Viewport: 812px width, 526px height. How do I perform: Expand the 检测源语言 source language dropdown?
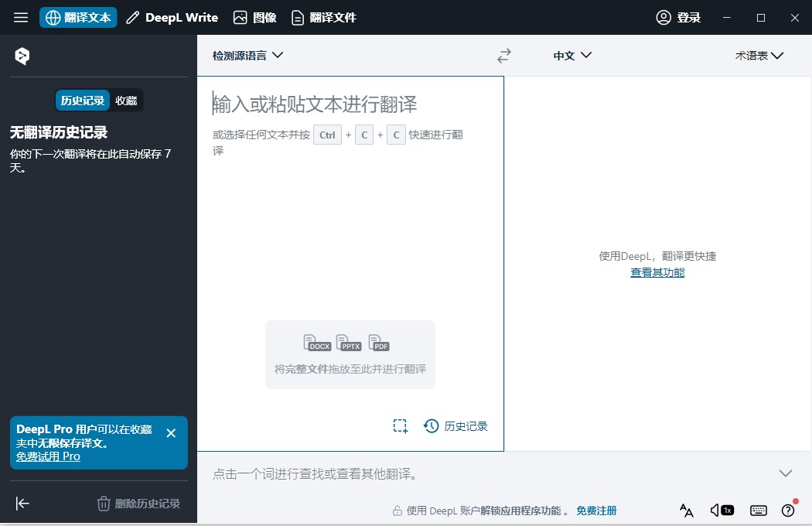click(x=244, y=55)
